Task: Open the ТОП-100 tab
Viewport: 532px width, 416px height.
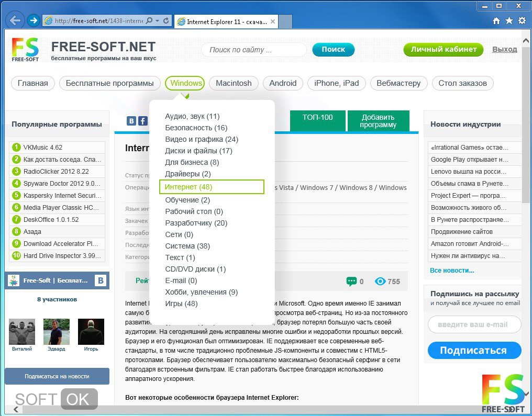Action: click(x=317, y=121)
